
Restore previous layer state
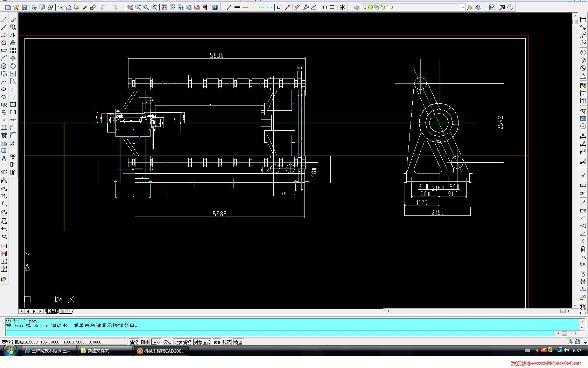(x=478, y=7)
